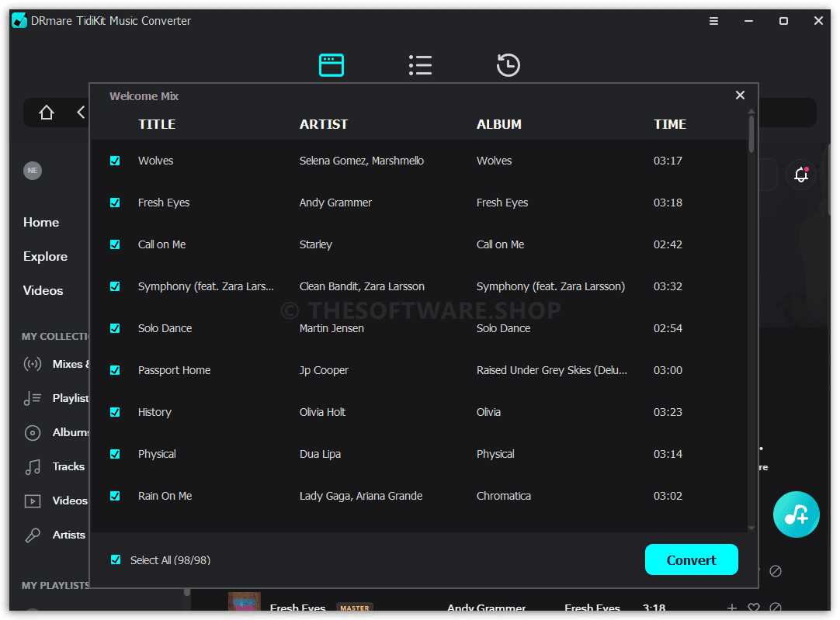Uncheck the Fresh Eyes track checkbox

tap(115, 203)
